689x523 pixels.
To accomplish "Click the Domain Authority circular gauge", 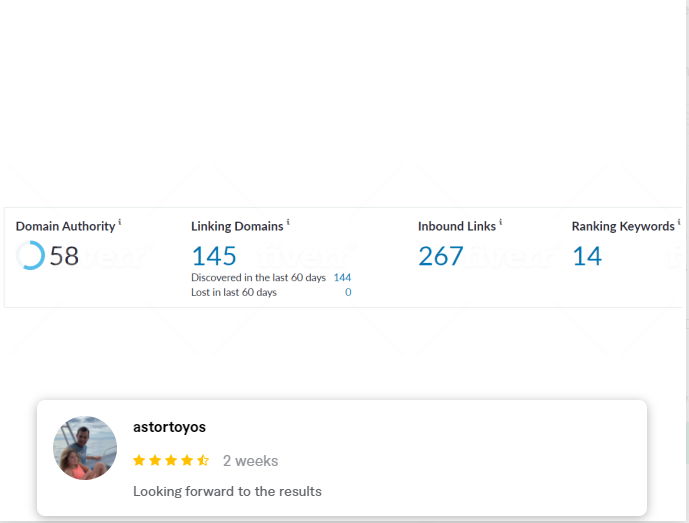I will (x=30, y=256).
